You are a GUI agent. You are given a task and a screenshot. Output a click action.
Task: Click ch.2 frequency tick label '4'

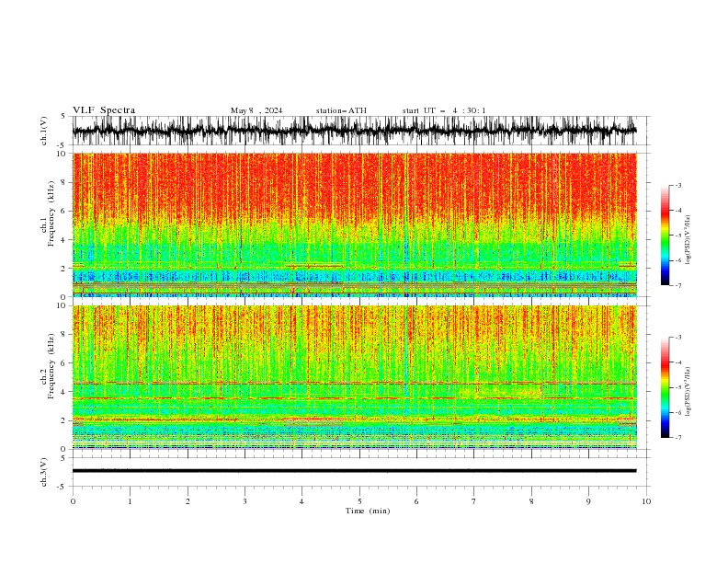(64, 392)
